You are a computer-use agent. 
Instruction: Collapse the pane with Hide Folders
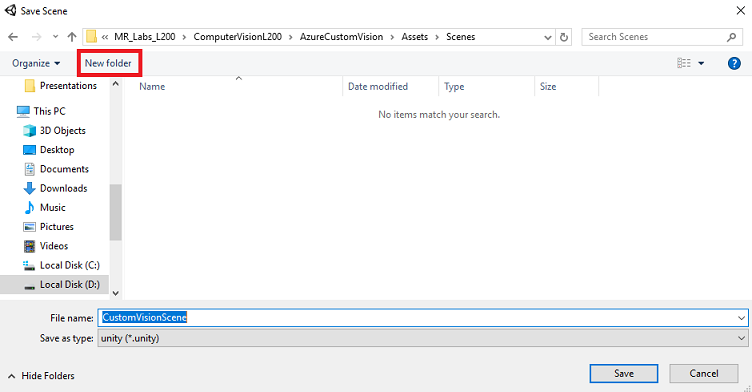pyautogui.click(x=41, y=376)
